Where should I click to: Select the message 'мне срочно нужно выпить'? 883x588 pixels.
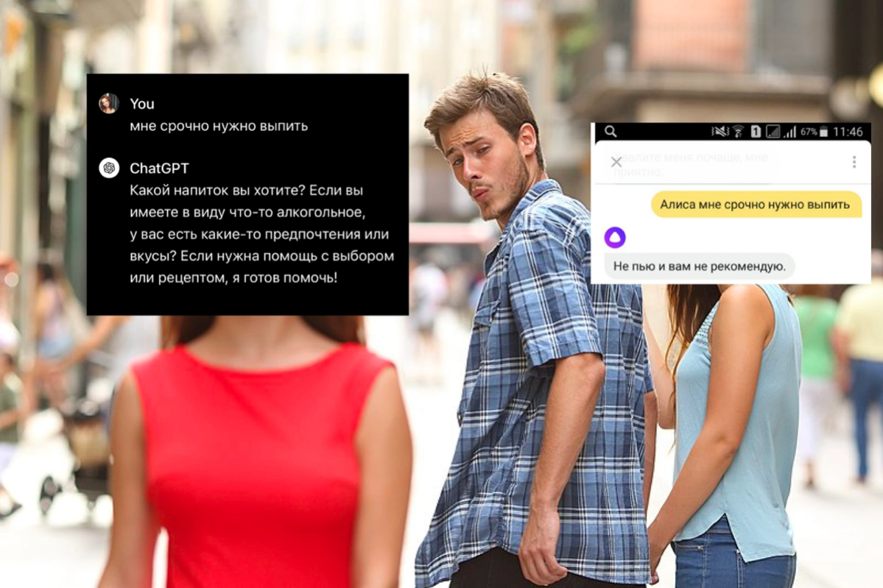pos(219,126)
